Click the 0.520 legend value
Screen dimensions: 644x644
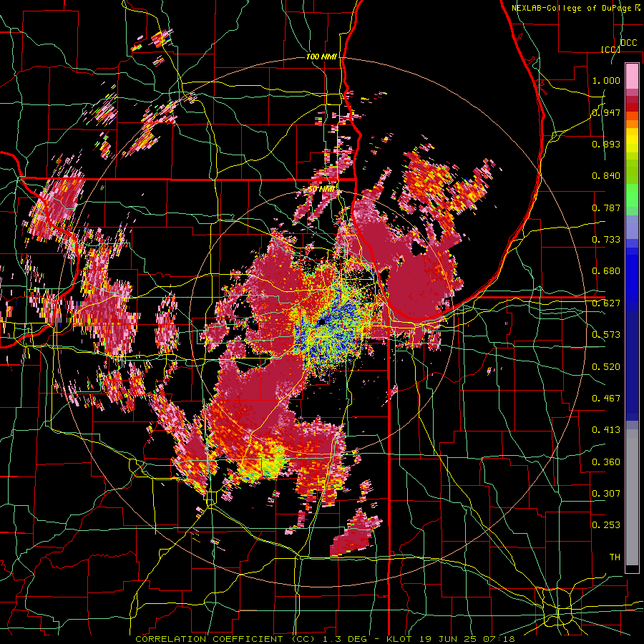pyautogui.click(x=606, y=367)
